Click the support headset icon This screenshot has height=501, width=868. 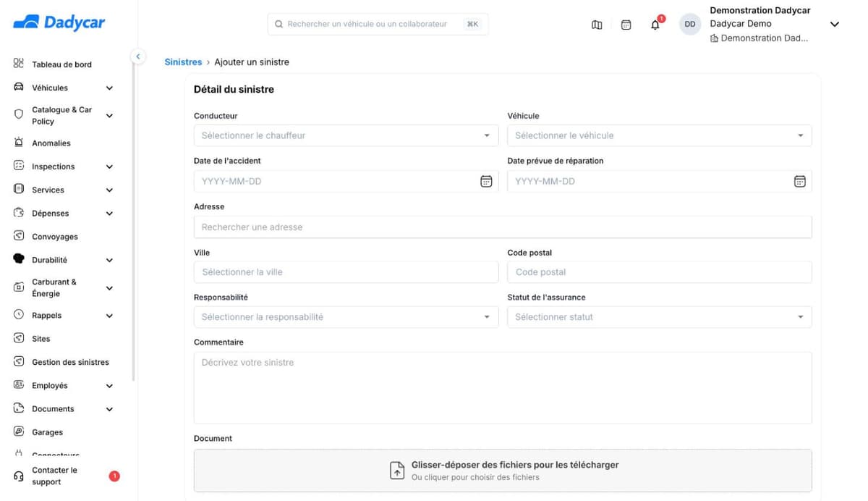19,476
